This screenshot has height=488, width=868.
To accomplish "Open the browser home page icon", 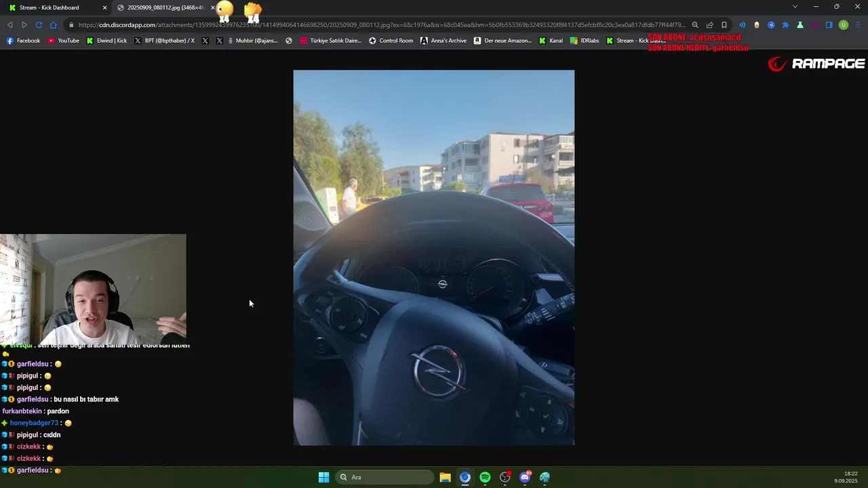I will 54,25.
